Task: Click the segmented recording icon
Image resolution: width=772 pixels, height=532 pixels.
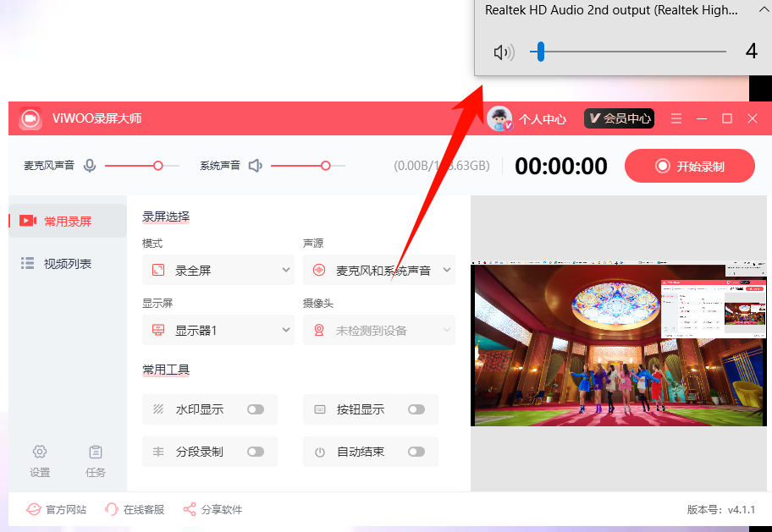Action: click(158, 452)
